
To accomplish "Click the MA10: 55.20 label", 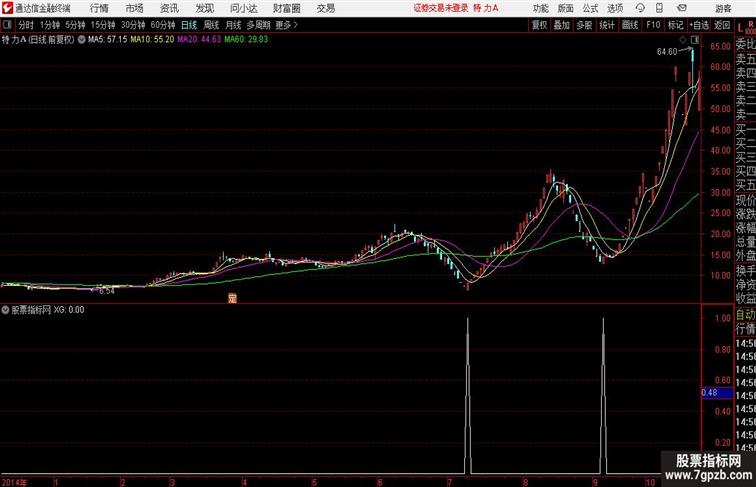I will 152,40.
